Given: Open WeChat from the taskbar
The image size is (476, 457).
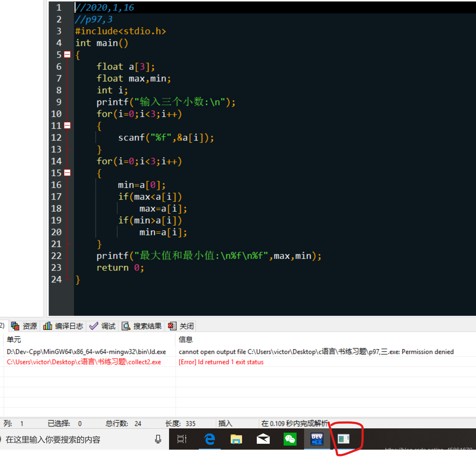Looking at the screenshot, I should click(x=290, y=439).
